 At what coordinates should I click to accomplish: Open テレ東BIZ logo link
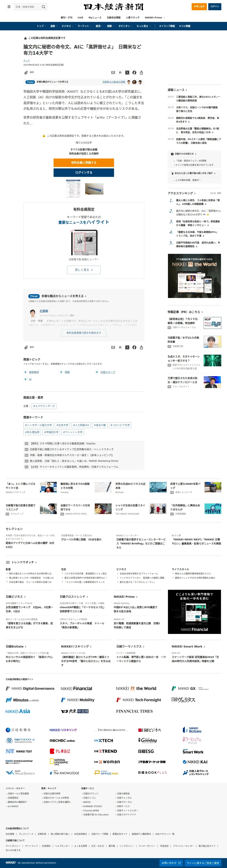point(60,751)
